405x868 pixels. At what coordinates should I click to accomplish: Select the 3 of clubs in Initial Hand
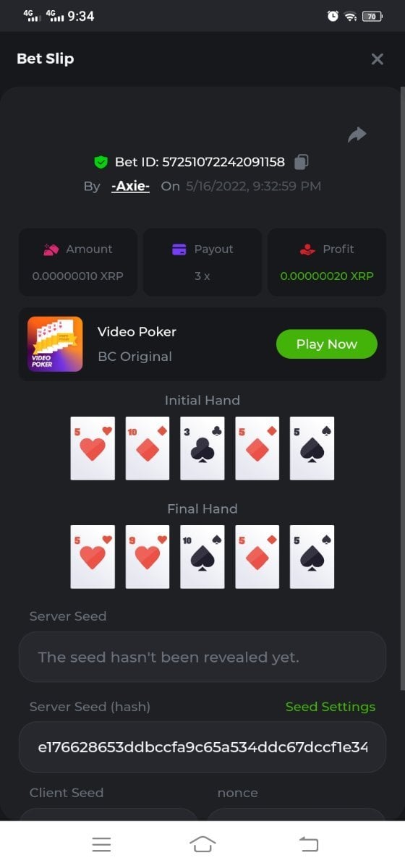(202, 448)
